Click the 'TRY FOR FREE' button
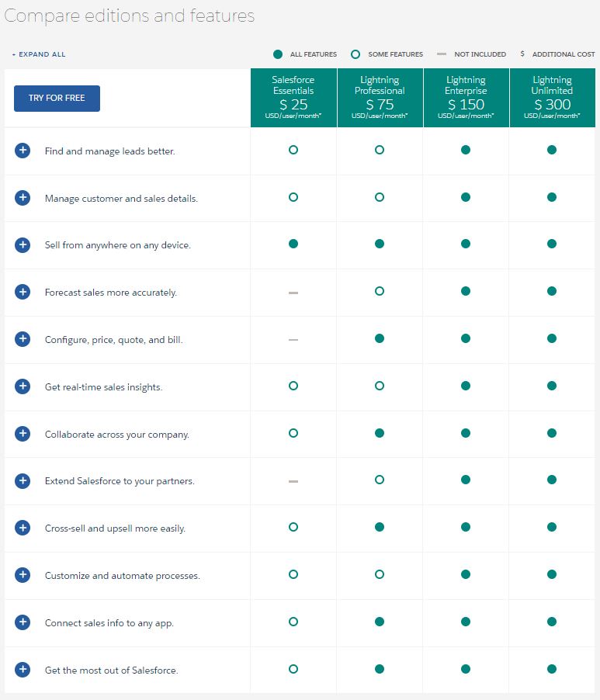Screen dimensions: 600x700 click(57, 99)
